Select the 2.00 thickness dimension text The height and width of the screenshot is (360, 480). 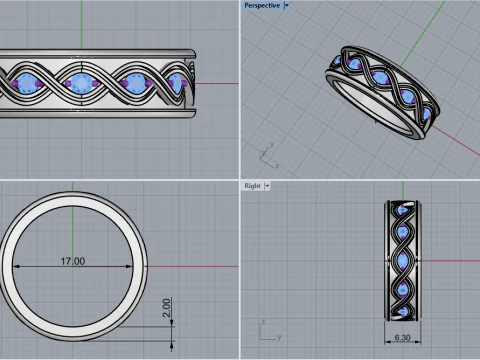tap(166, 308)
